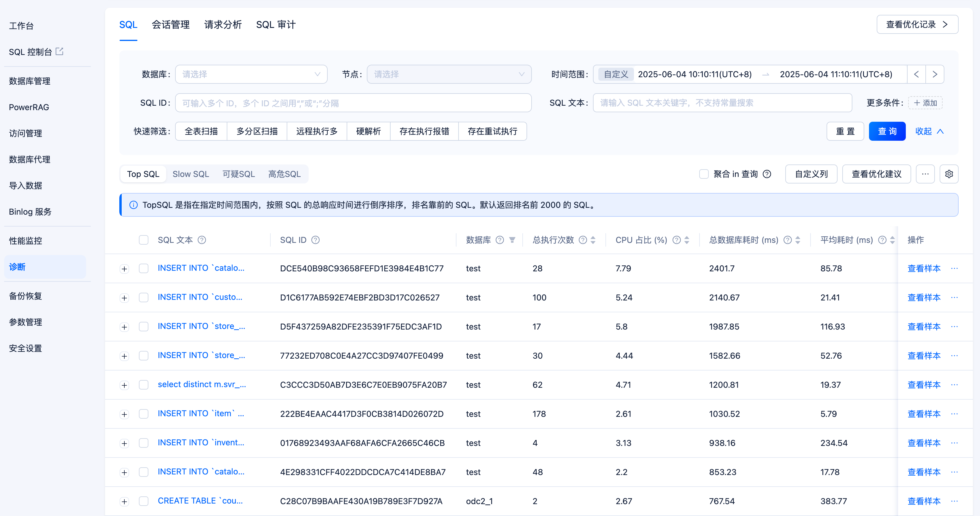Switch to the 会话管理 tab
This screenshot has width=980, height=516.
(x=171, y=24)
